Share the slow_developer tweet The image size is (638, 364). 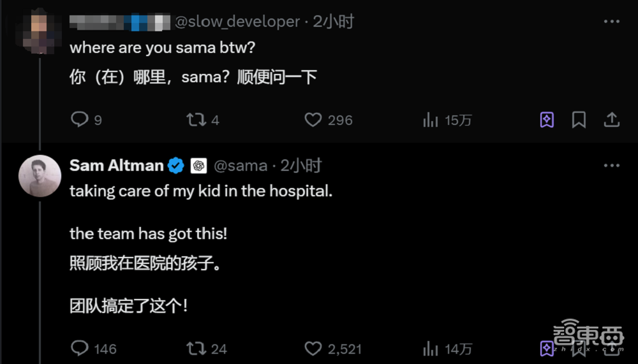click(x=611, y=120)
